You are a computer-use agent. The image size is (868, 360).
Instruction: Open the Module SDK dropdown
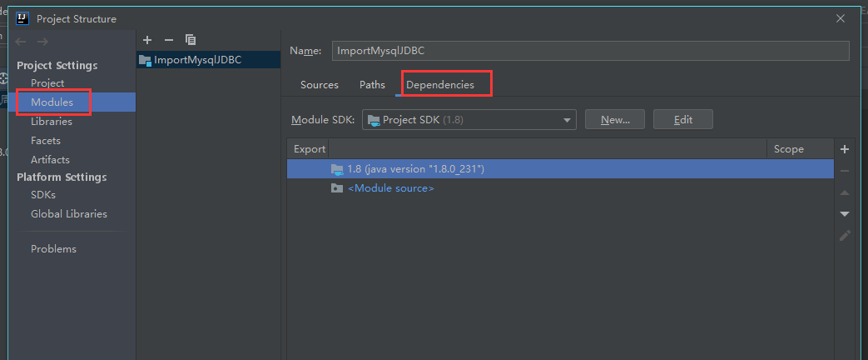tap(469, 120)
